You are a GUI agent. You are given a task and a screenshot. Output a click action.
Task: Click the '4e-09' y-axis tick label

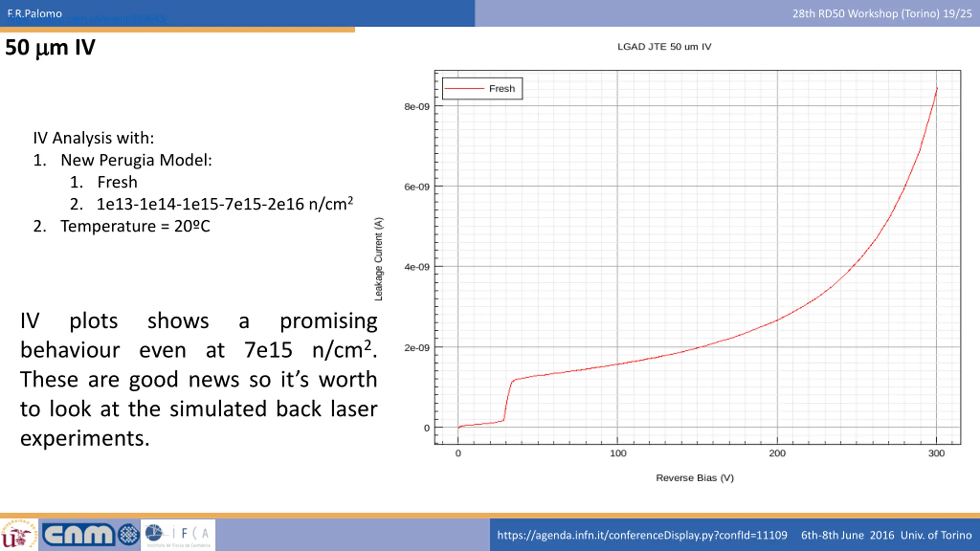pyautogui.click(x=417, y=267)
